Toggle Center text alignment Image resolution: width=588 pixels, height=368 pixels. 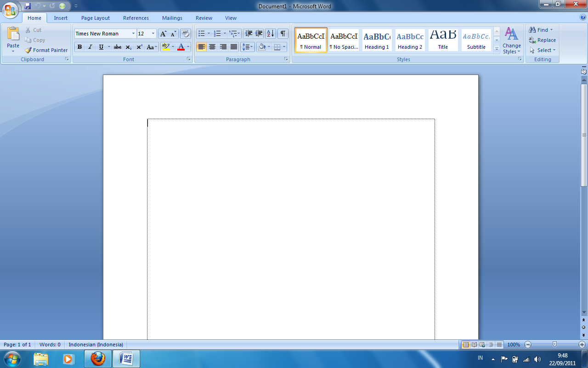point(212,47)
